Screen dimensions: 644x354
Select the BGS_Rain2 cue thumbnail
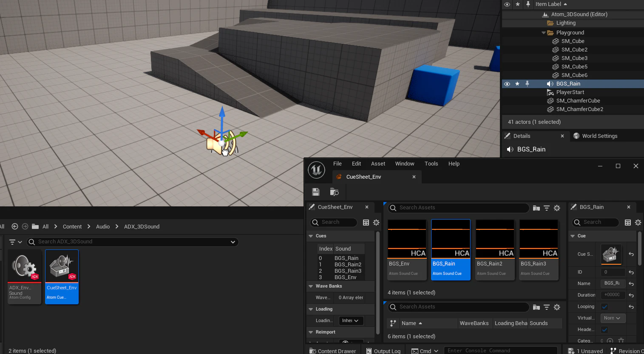pos(495,250)
